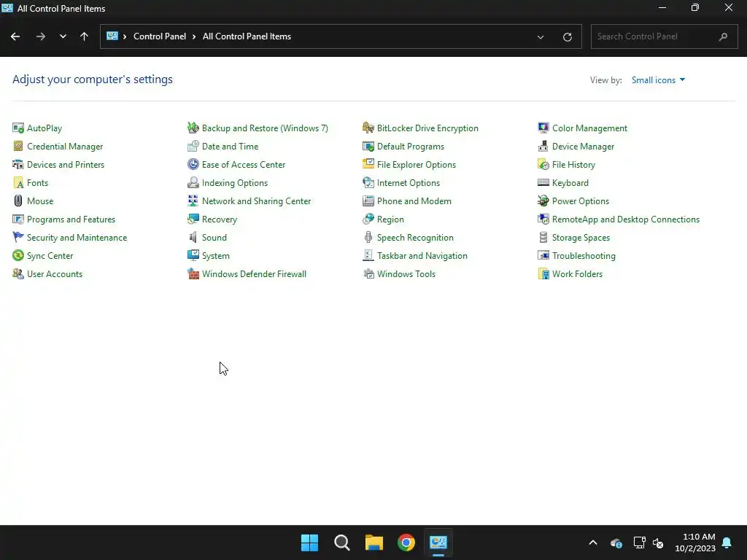Open the System link

(x=215, y=256)
